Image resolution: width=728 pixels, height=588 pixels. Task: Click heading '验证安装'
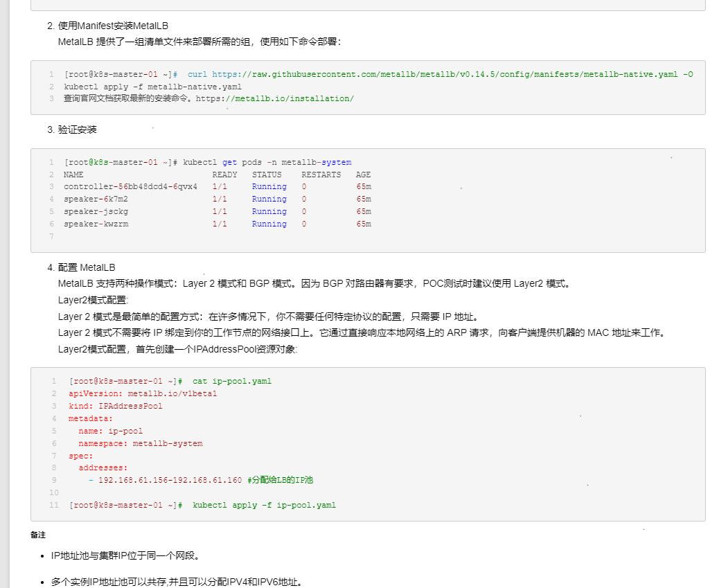tap(77, 130)
